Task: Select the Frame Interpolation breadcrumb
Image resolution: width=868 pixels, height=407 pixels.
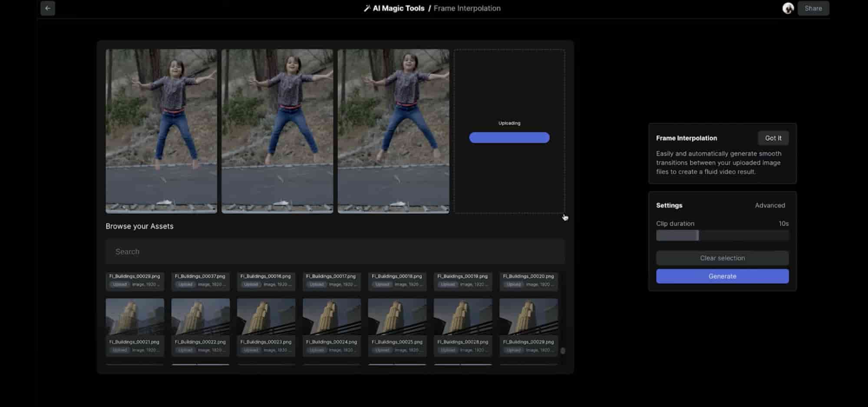Action: coord(467,8)
